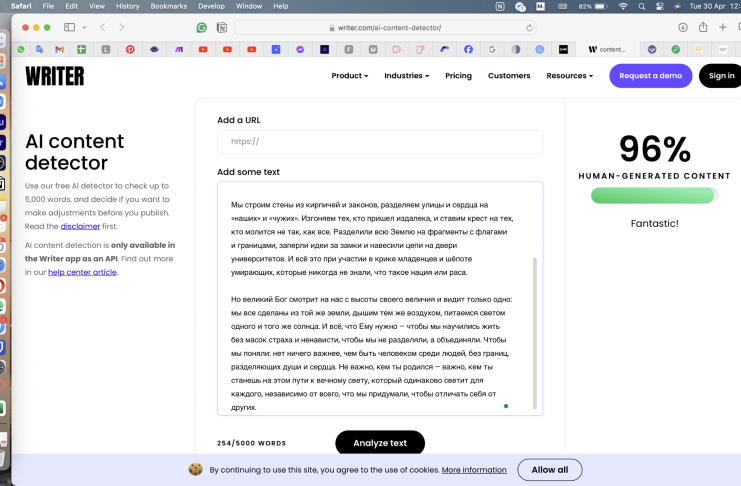Open the Pricing page

[458, 76]
